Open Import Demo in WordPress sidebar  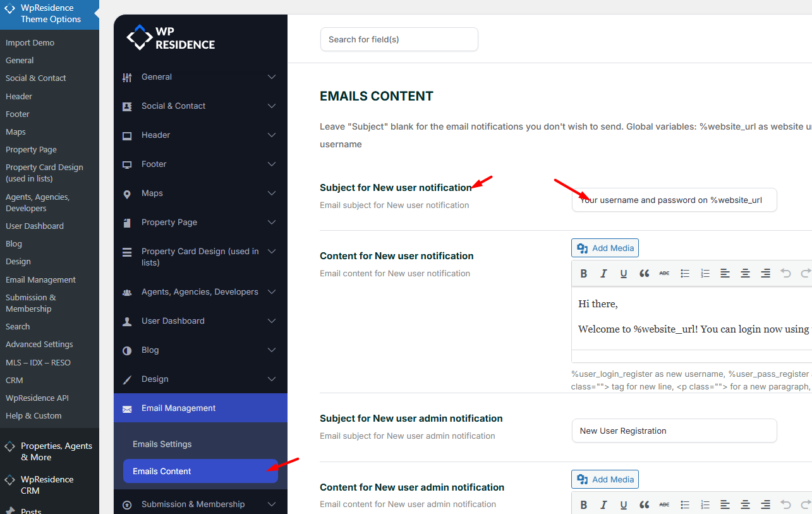click(x=30, y=43)
